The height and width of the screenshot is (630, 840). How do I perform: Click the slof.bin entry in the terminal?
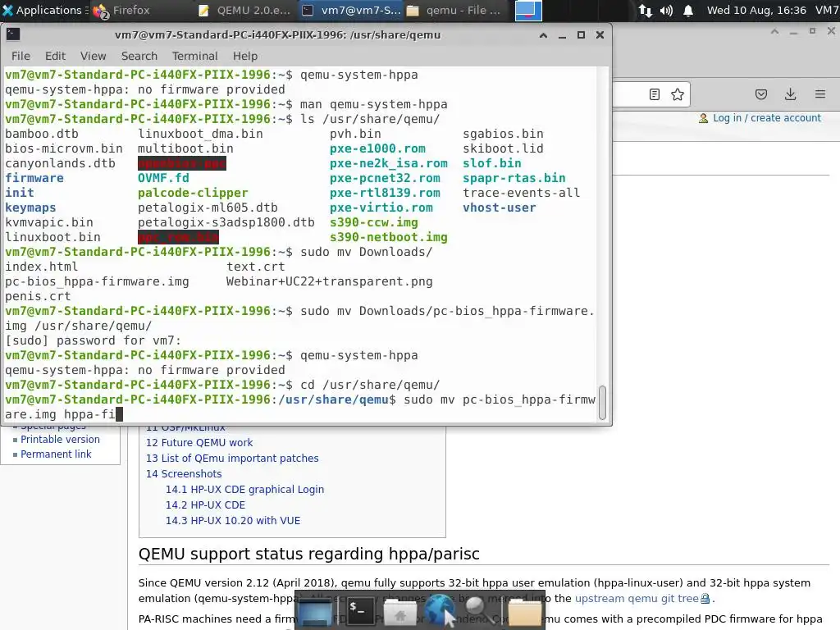coord(492,163)
